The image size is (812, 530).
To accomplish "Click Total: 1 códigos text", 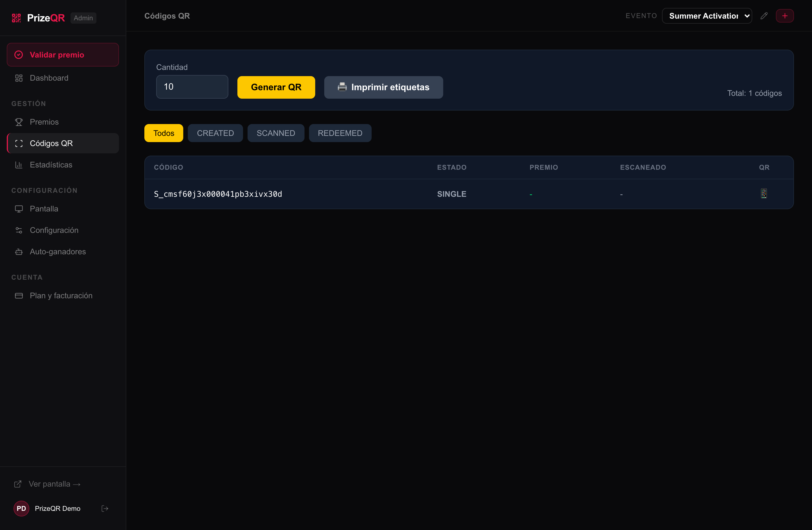I will (x=754, y=93).
